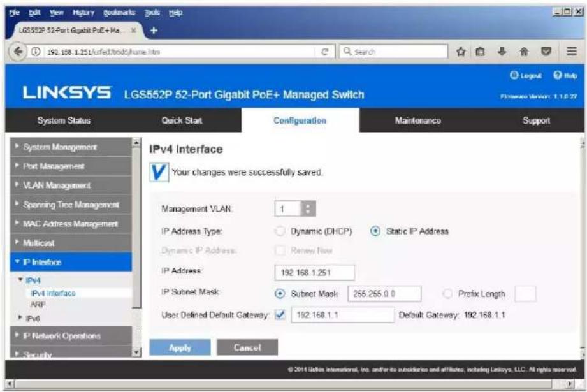
Task: Click the Apply button
Action: [180, 347]
